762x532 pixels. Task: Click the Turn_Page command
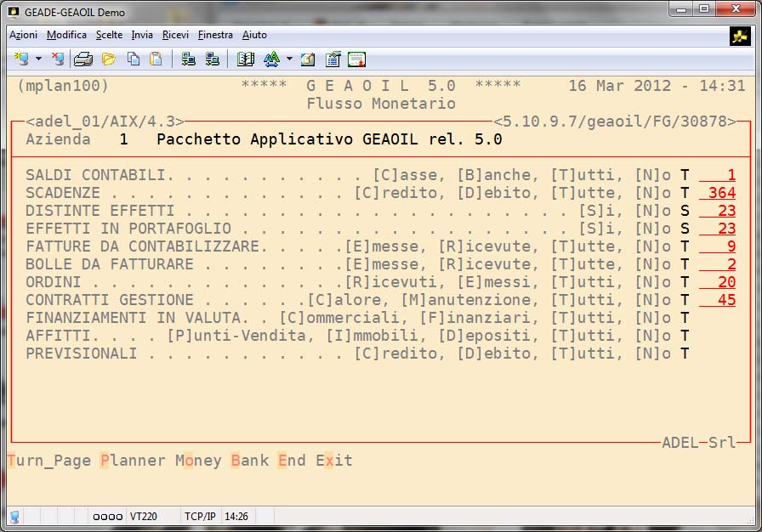[x=48, y=461]
